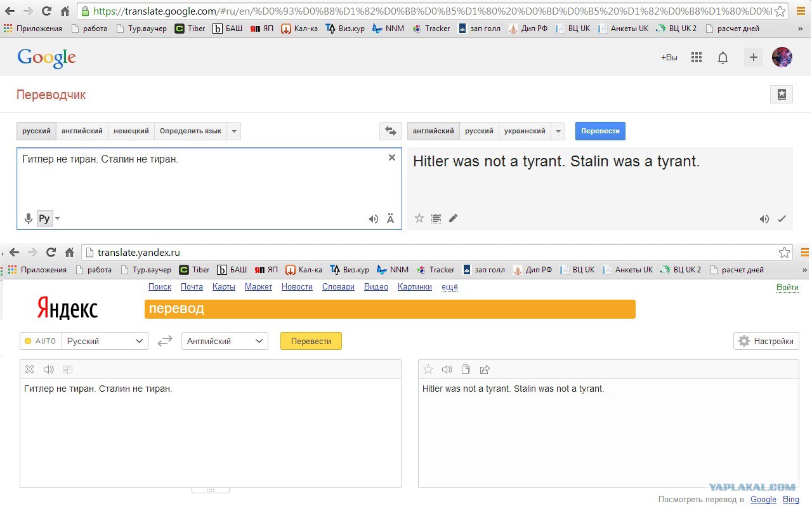Star the Google translation result
This screenshot has height=506, width=812.
[419, 218]
